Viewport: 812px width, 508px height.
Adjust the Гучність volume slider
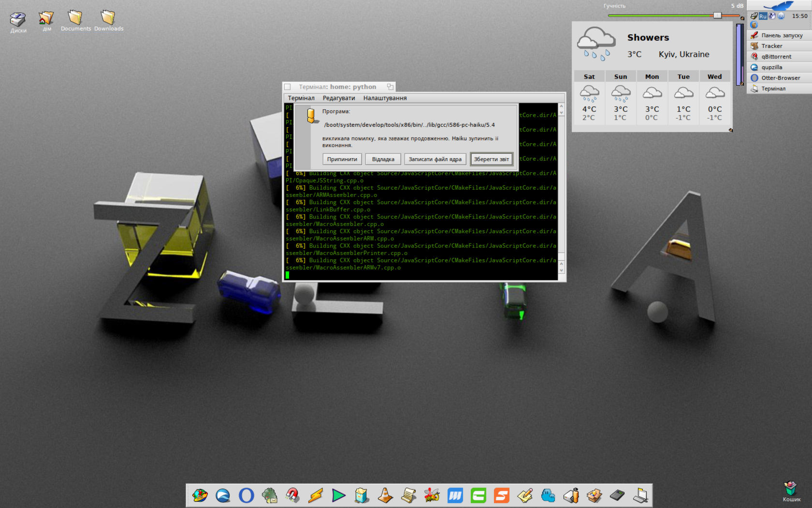[x=717, y=15]
